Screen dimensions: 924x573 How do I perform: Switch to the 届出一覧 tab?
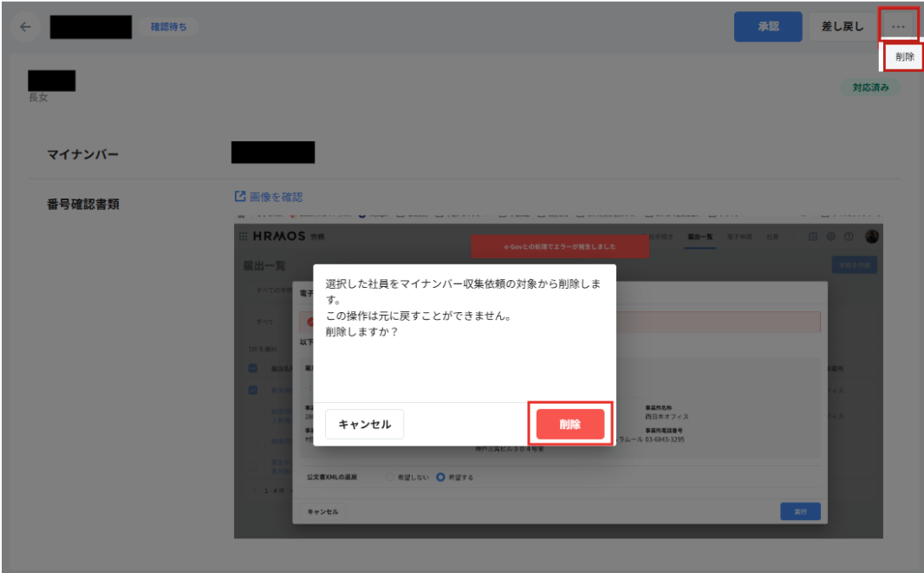coord(700,237)
